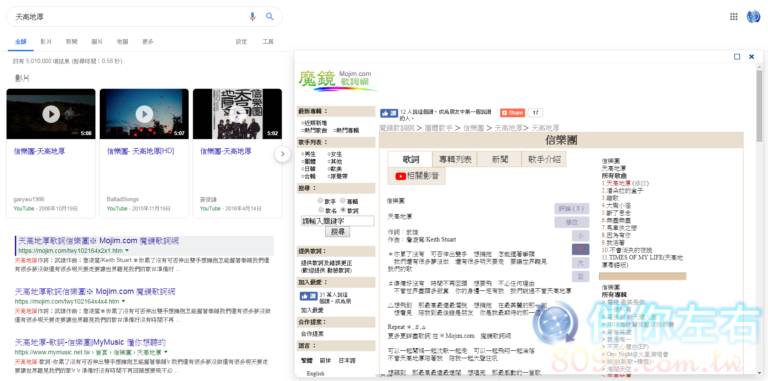768x381 pixels.
Task: Click 女生 in singer list
Action: tap(336, 154)
